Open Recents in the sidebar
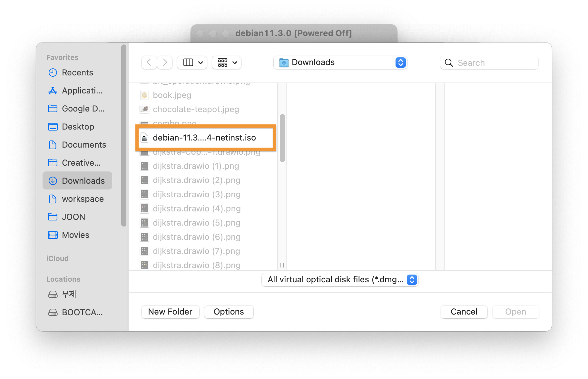Image resolution: width=588 pixels, height=379 pixels. [x=77, y=73]
